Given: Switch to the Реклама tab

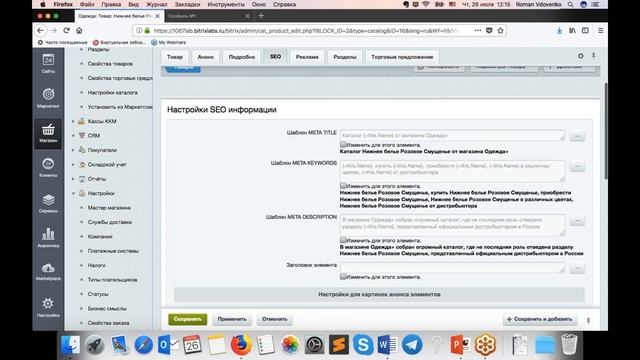Looking at the screenshot, I should [307, 57].
